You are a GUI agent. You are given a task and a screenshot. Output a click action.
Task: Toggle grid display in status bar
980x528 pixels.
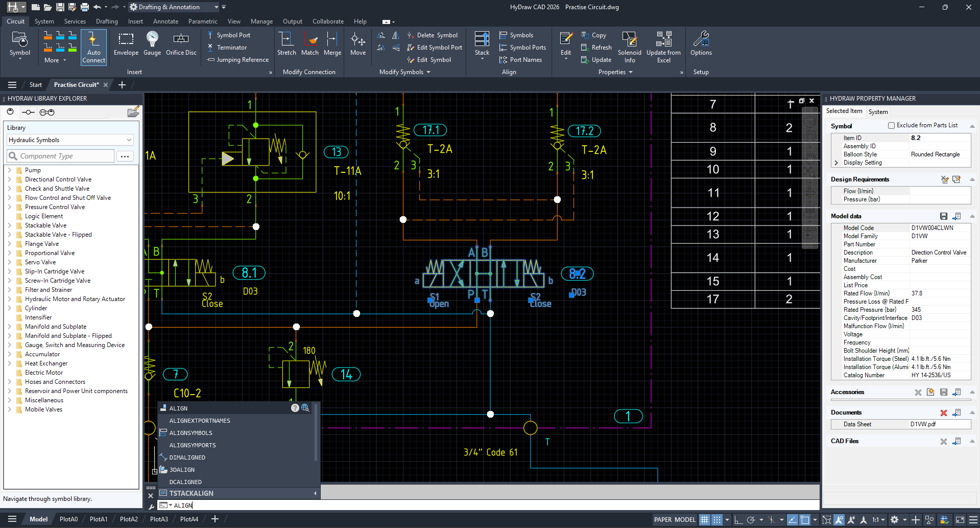click(705, 519)
